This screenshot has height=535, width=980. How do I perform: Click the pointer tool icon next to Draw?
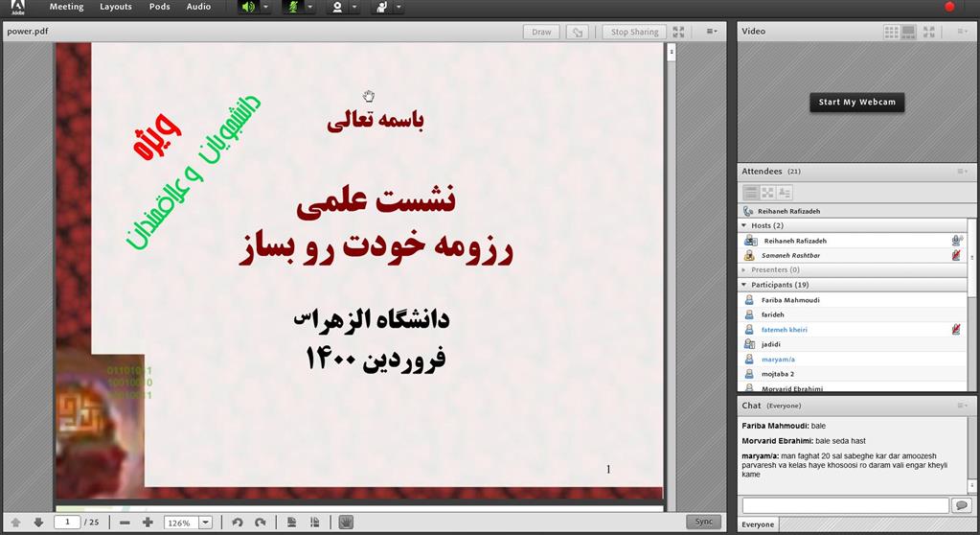577,32
